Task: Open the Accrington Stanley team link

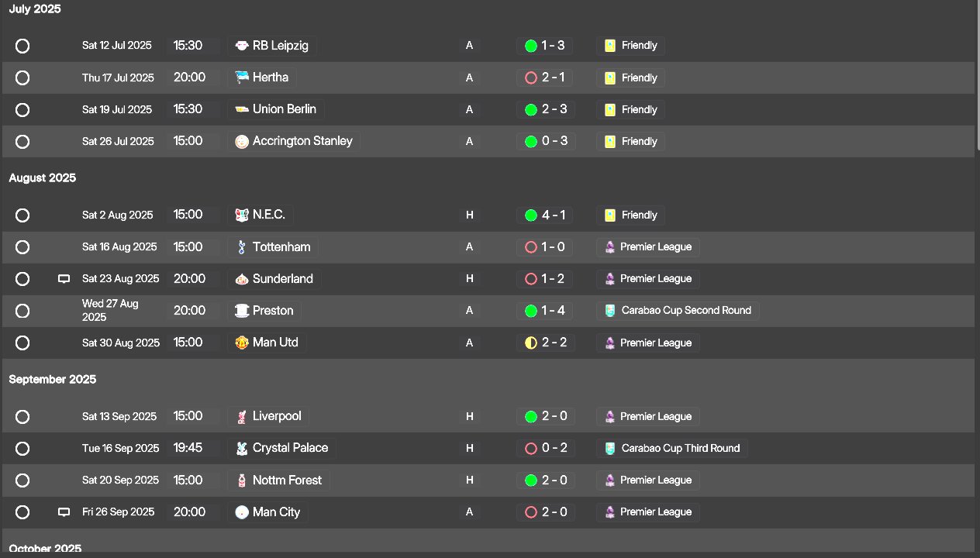Action: [302, 141]
